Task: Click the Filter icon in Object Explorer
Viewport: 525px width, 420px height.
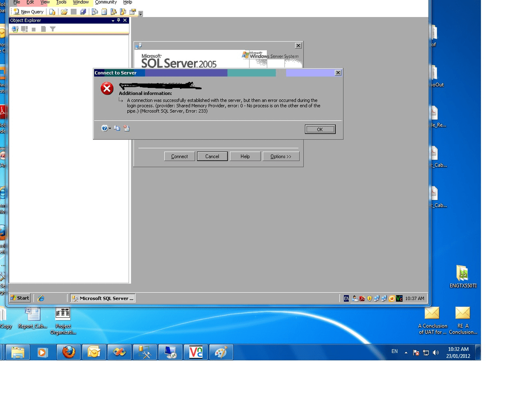Action: click(52, 29)
